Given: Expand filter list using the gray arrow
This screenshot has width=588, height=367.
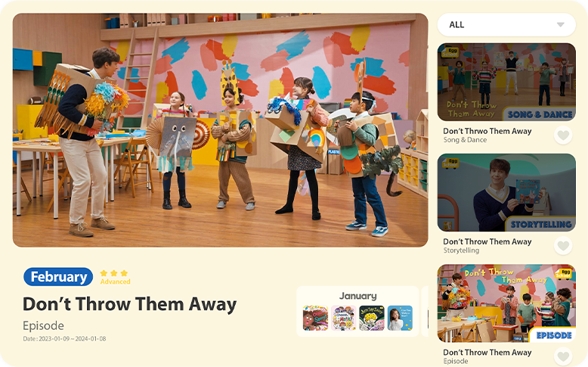Looking at the screenshot, I should click(560, 25).
